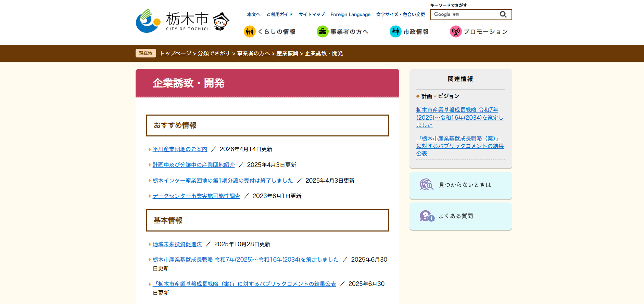Viewport: 644px width, 304px height.
Task: Open パブリックコメントの結果公表 main list link
Action: pyautogui.click(x=244, y=284)
